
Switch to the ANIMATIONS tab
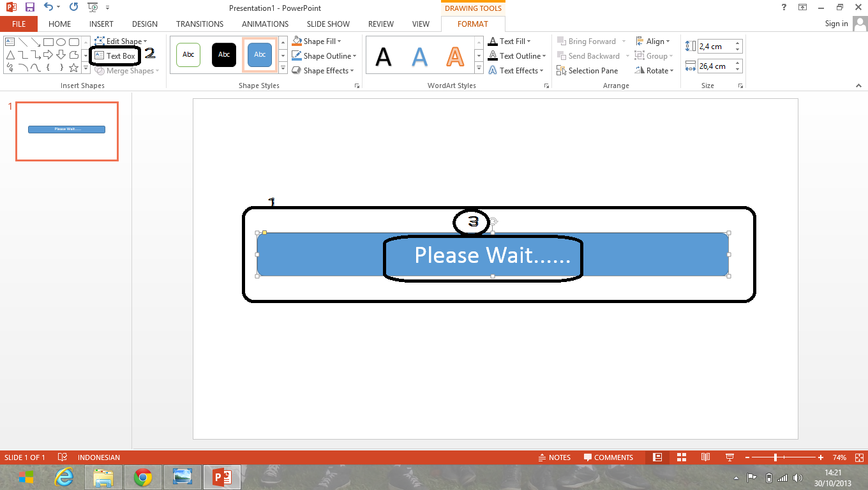[x=264, y=24]
